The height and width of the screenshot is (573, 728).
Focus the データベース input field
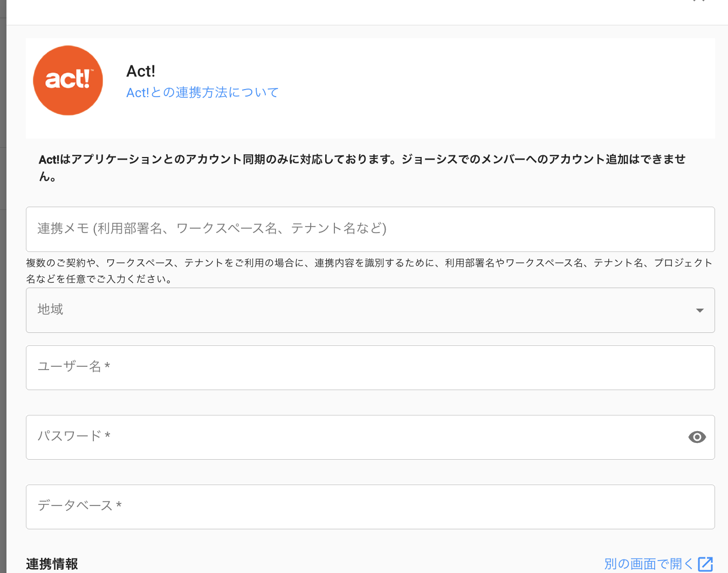point(370,507)
